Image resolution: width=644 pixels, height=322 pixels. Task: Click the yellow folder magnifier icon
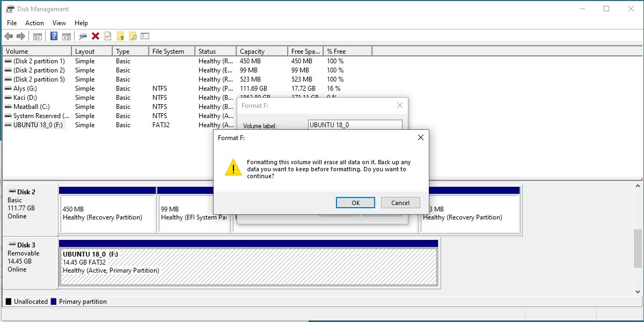coord(133,36)
